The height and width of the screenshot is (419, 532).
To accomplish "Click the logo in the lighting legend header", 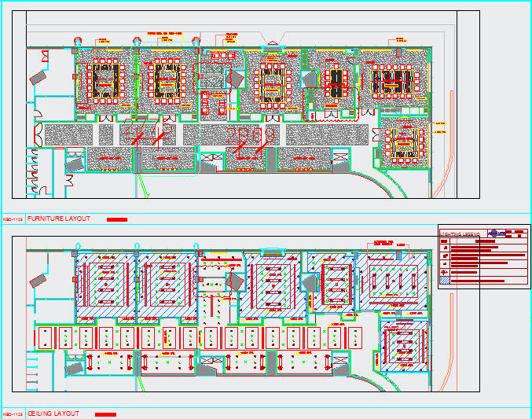I will 497,233.
